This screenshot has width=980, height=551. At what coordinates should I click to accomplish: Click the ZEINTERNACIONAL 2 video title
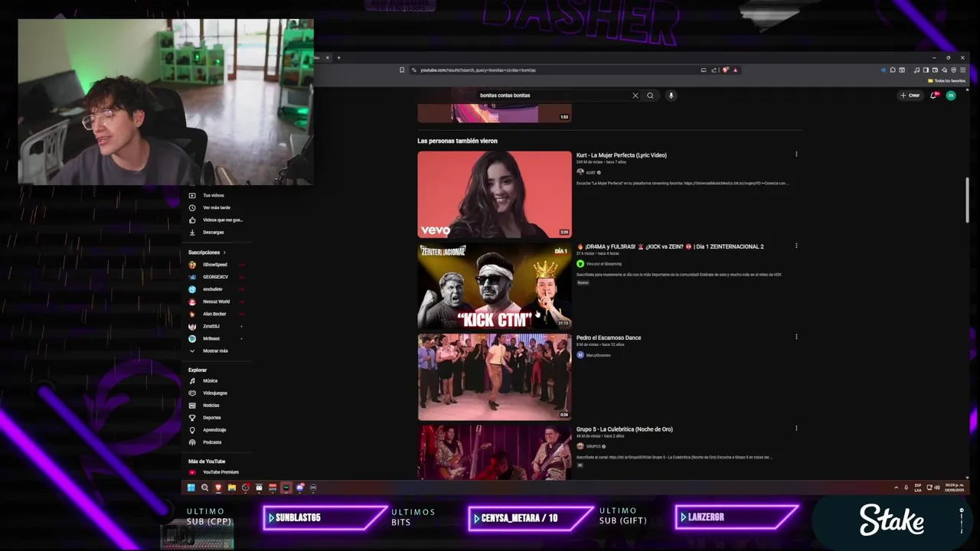tap(670, 246)
